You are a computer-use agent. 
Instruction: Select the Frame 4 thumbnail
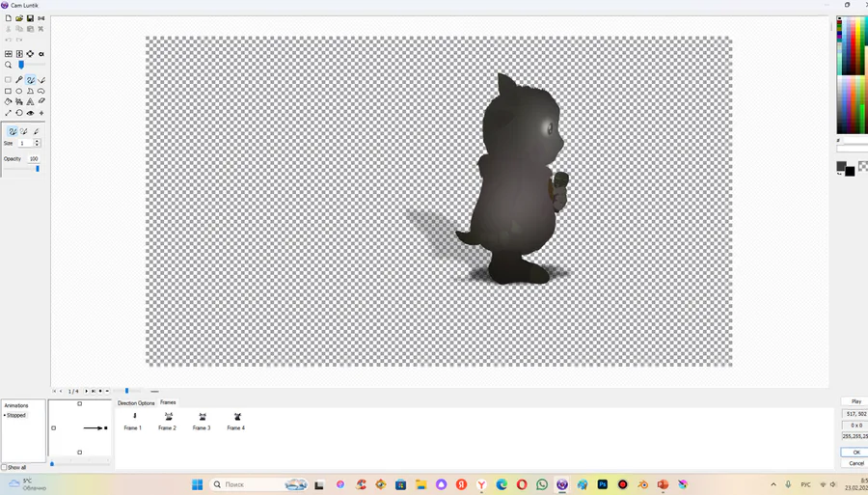pos(236,422)
